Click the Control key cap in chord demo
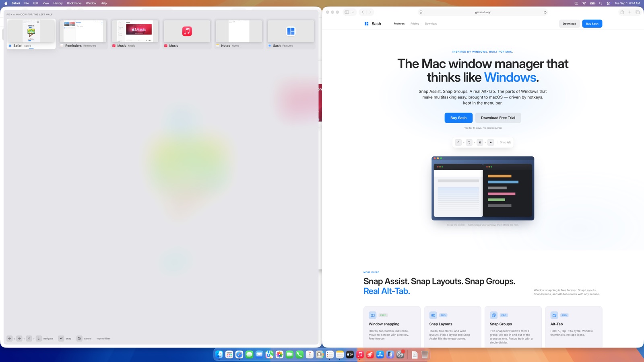Viewport: 644px width, 362px height. click(458, 142)
